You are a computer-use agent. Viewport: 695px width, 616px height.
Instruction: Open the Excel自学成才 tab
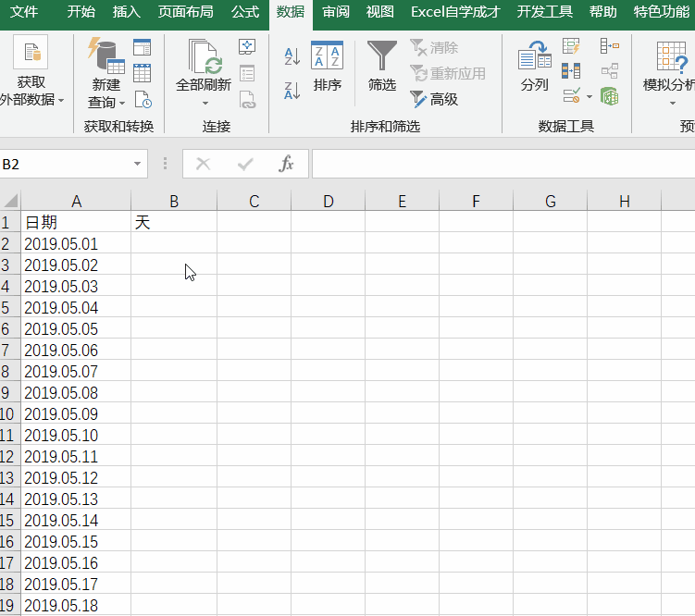click(455, 12)
